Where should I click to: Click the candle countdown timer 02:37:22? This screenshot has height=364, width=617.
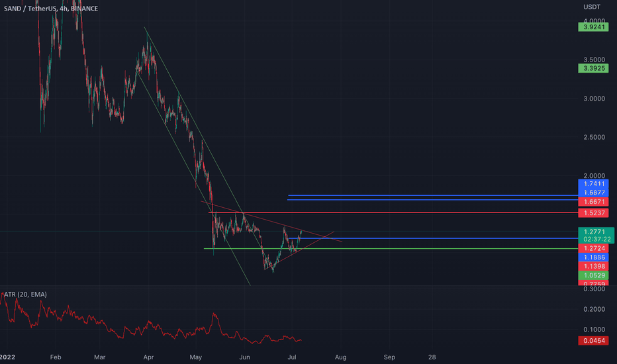596,240
